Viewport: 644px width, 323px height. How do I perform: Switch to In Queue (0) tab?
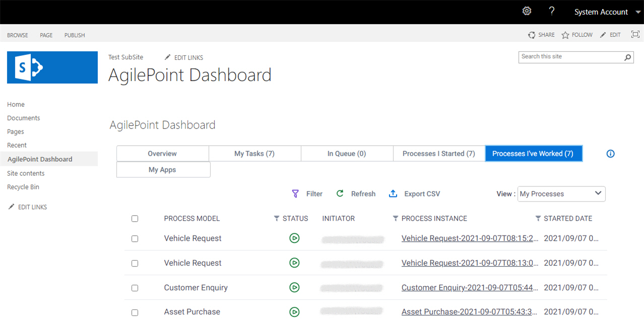(347, 154)
